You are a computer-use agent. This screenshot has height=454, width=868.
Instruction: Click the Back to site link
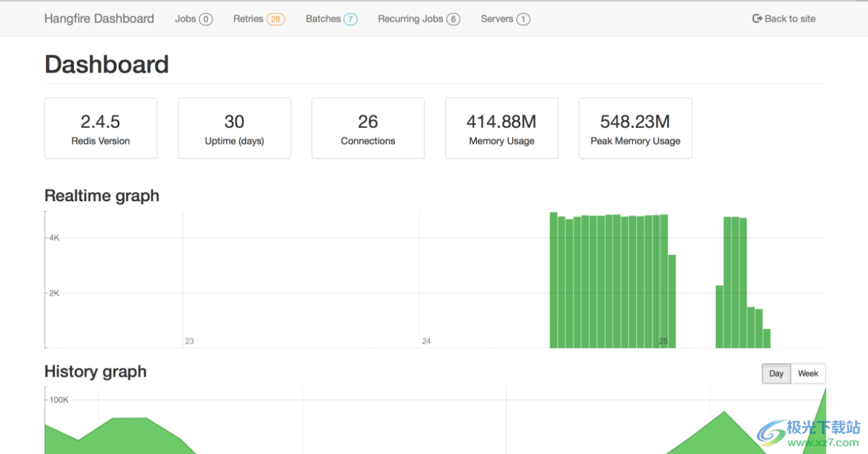(784, 19)
